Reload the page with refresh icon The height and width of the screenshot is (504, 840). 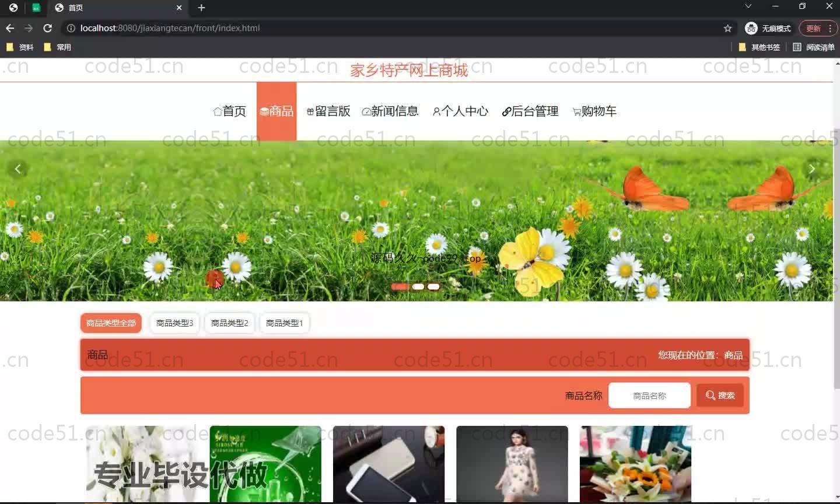[48, 28]
